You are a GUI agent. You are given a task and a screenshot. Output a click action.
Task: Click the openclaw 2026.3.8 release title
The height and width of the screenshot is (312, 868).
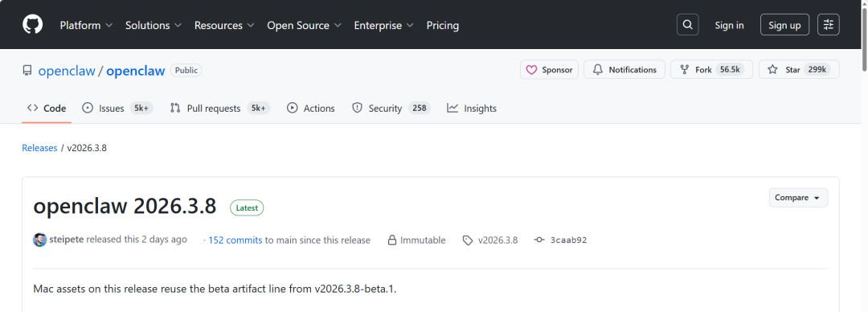click(x=125, y=206)
